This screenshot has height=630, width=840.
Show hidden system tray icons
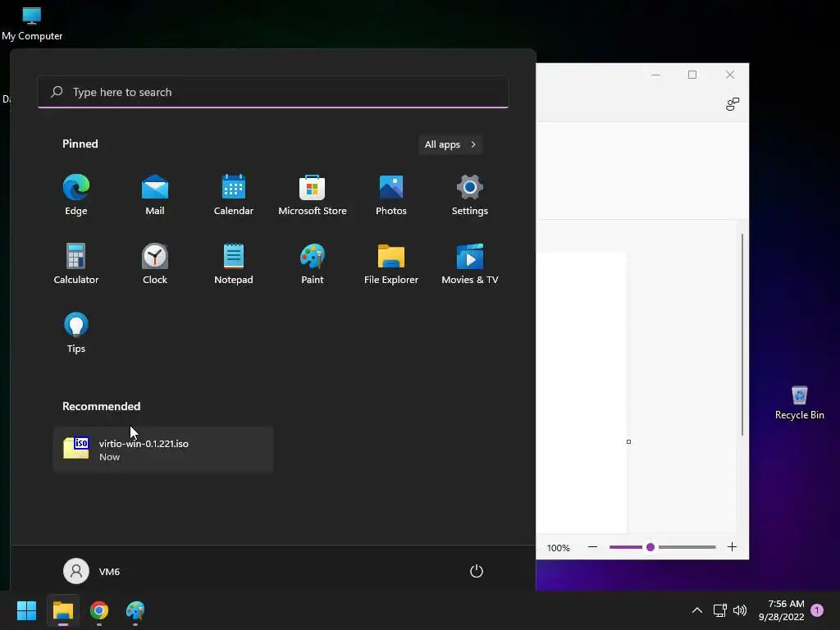click(x=697, y=610)
